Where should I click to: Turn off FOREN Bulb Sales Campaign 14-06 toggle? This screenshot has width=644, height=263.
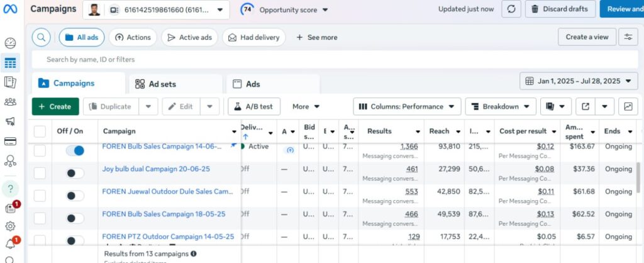75,150
